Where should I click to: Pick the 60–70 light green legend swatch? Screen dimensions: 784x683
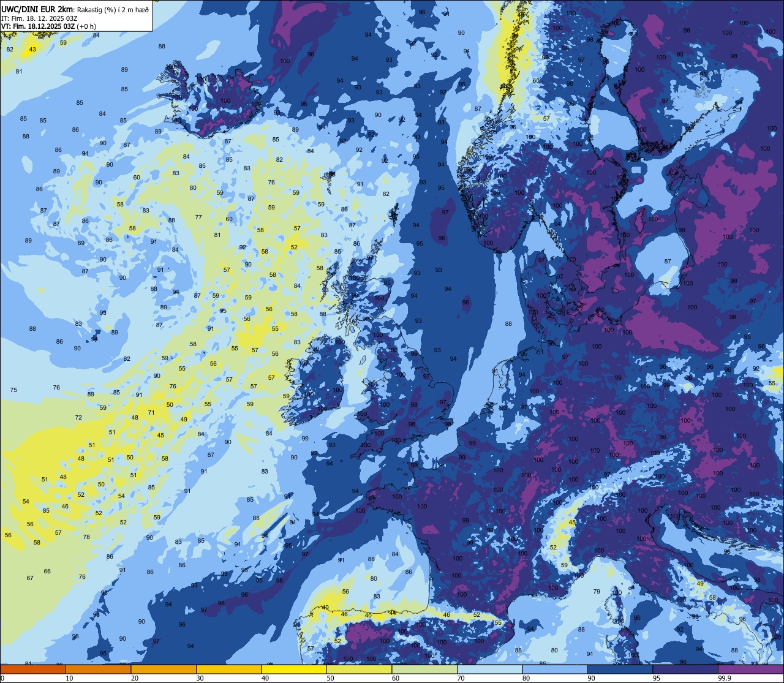click(424, 670)
